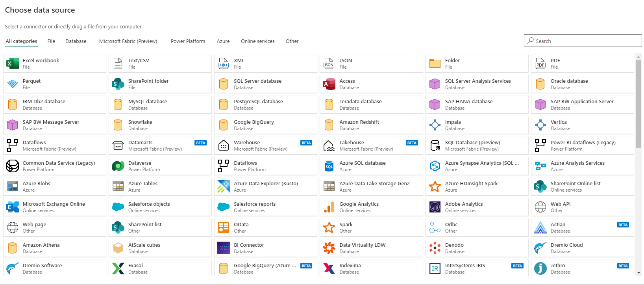Image resolution: width=644 pixels, height=285 pixels.
Task: Pick the Salesforce objects cloud icon
Action: [118, 207]
